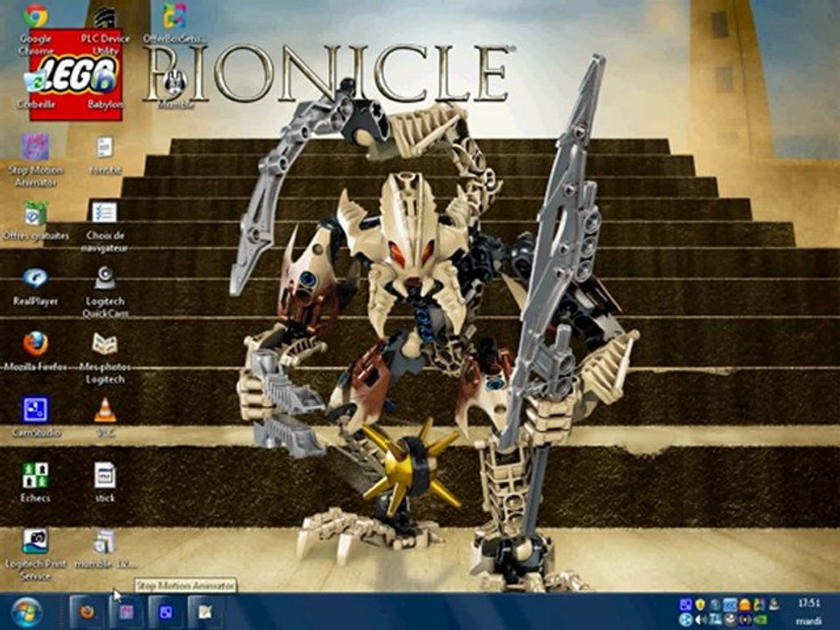The height and width of the screenshot is (630, 840).
Task: Click the green NVIDIA tray icon
Action: pos(760,619)
